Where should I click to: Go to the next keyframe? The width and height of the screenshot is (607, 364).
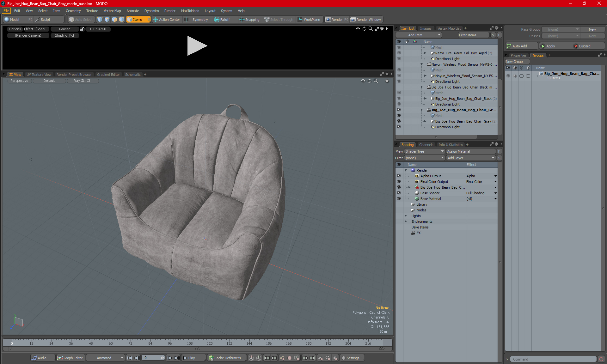[305, 358]
